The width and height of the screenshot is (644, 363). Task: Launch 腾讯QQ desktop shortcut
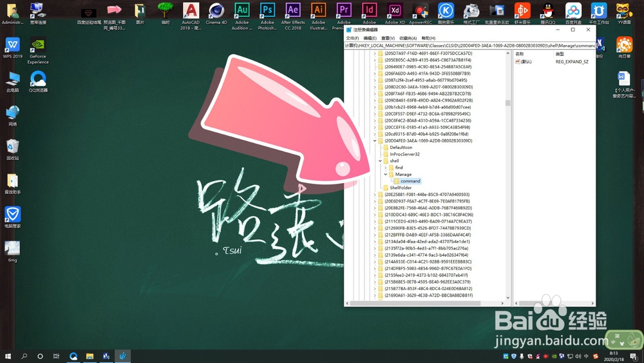(x=547, y=14)
